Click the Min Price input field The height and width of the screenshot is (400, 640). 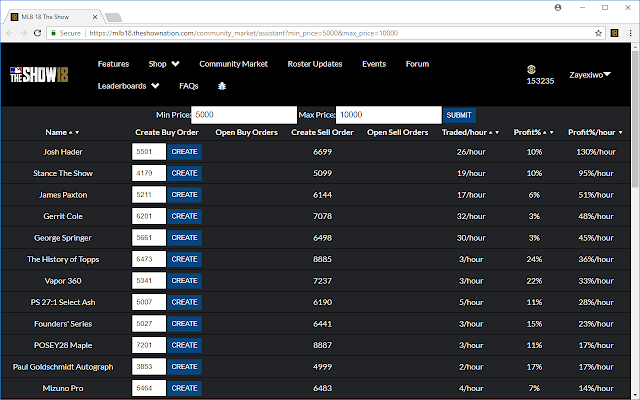tap(244, 115)
